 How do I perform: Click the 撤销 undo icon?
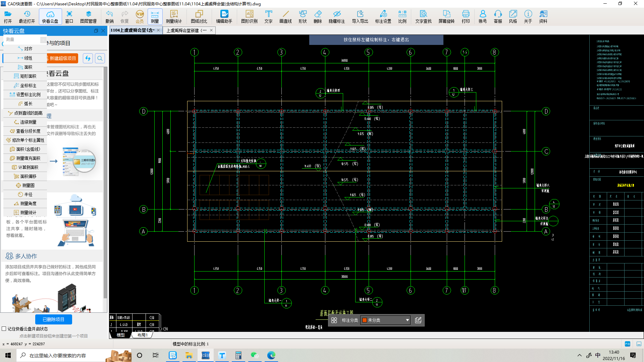coord(109,16)
